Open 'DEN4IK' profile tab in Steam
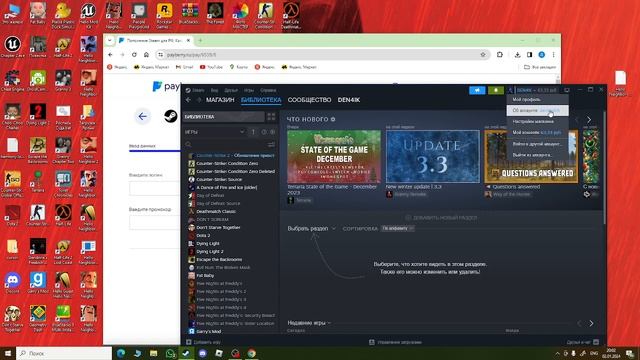 (349, 100)
